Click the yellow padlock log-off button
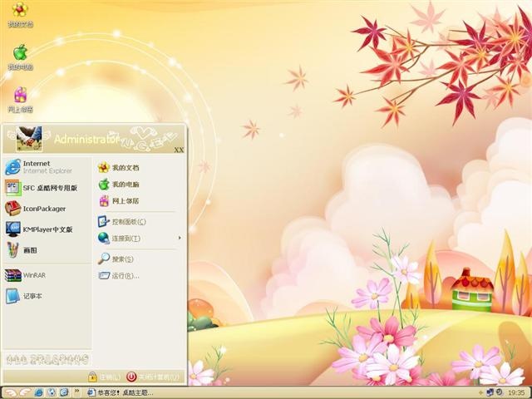 pos(92,377)
